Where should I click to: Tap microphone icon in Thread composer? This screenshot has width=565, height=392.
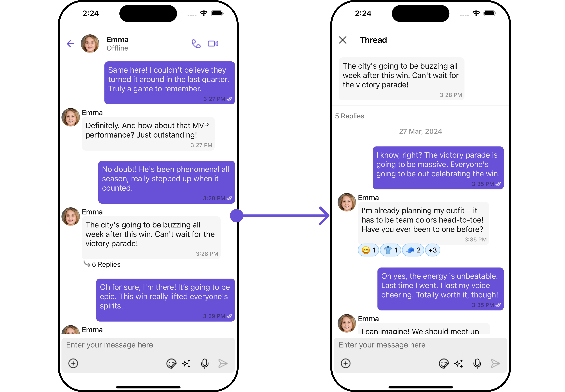tap(477, 363)
